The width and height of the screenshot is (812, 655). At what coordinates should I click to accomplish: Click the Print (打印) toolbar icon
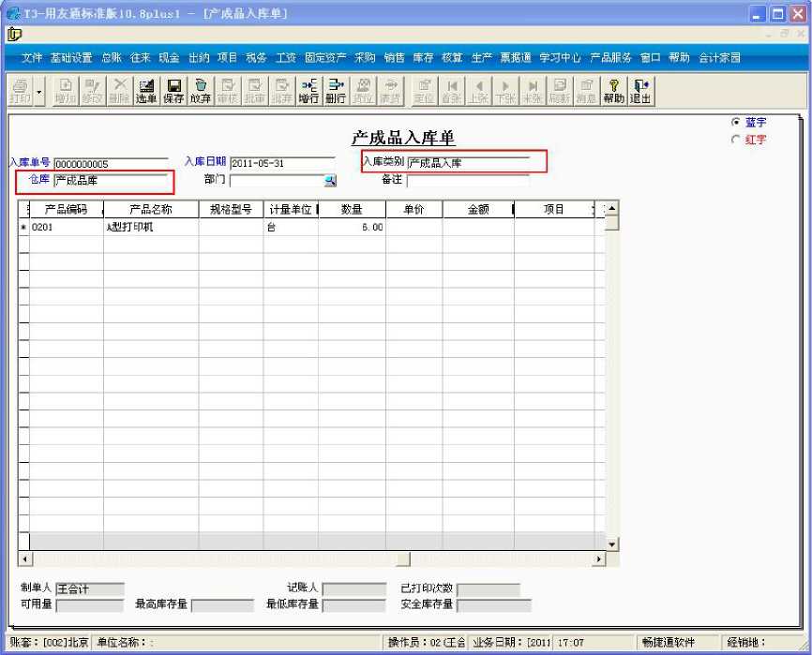point(21,91)
